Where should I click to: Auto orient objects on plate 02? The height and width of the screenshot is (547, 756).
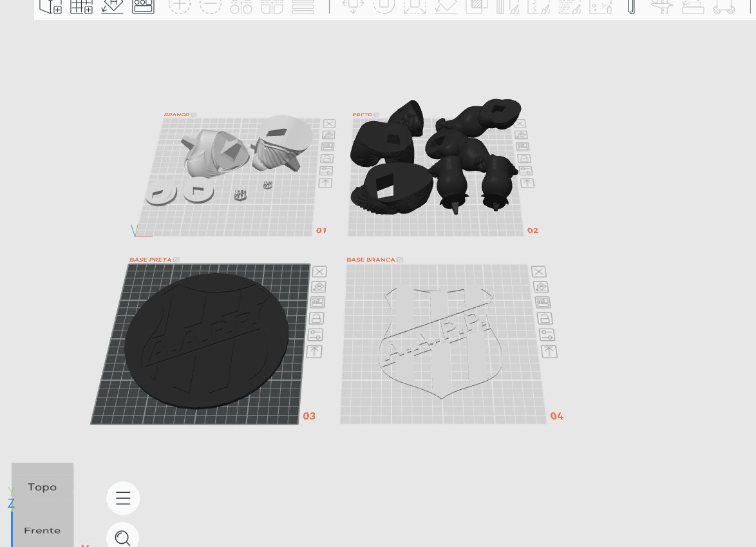521,135
